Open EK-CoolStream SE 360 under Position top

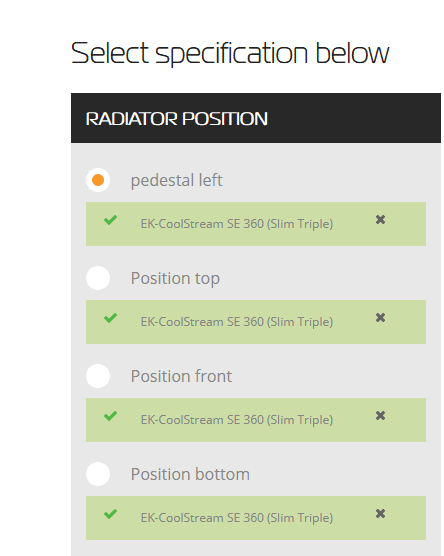coord(237,322)
